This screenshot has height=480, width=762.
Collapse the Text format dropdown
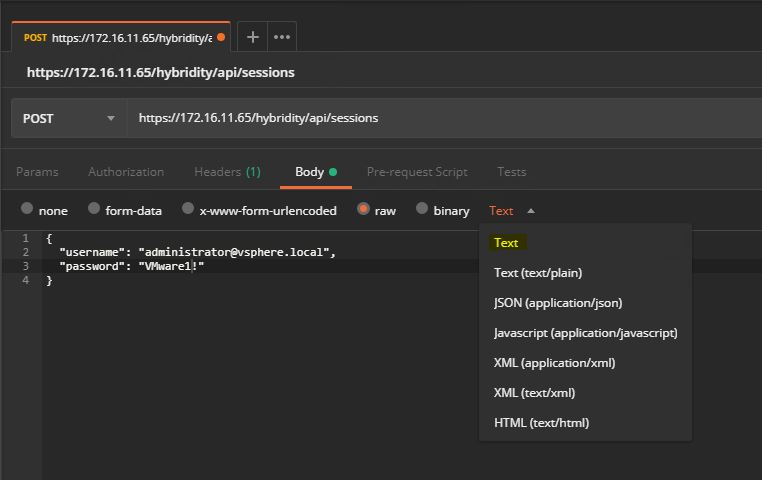(x=511, y=210)
